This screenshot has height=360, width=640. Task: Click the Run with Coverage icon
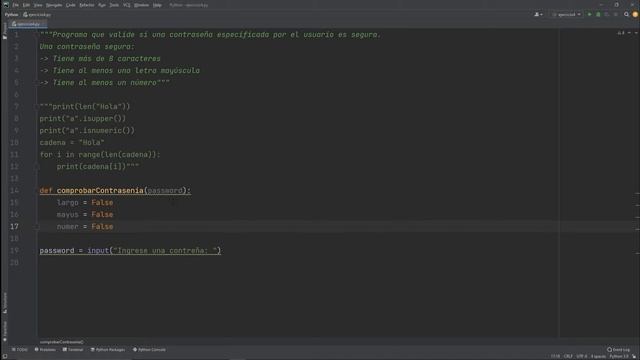coord(607,15)
